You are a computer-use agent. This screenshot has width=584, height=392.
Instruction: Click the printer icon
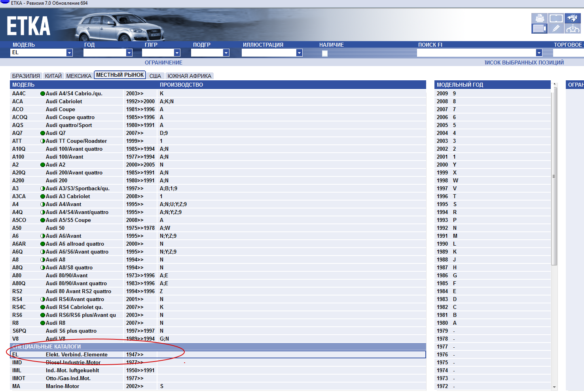[x=539, y=18]
